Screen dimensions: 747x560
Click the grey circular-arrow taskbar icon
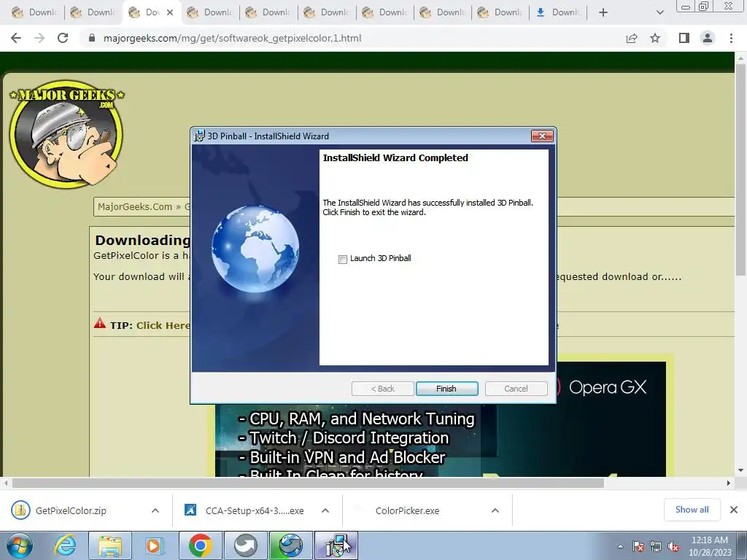point(245,545)
